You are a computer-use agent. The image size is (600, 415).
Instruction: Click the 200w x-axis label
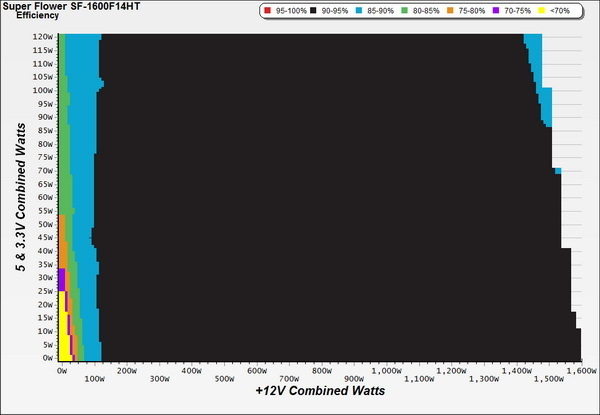pos(126,371)
